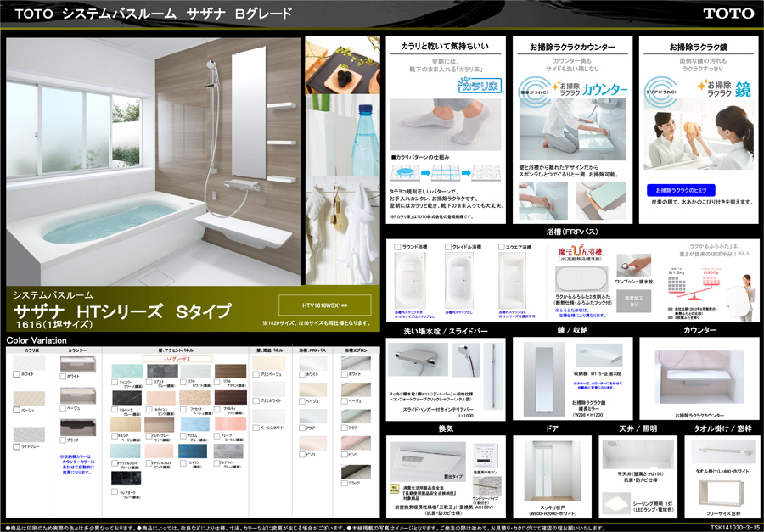Select the プリエベージュ surrounding panel swatch

coord(269,363)
